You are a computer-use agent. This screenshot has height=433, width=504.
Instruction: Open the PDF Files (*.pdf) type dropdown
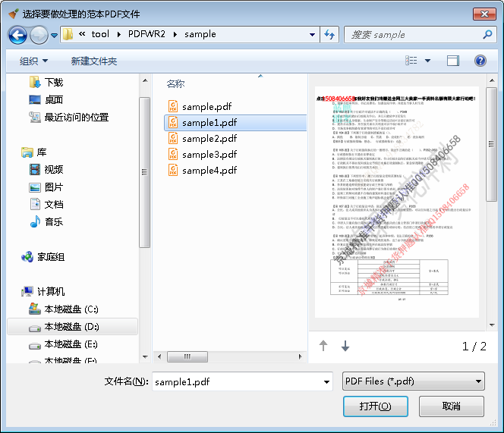[414, 381]
